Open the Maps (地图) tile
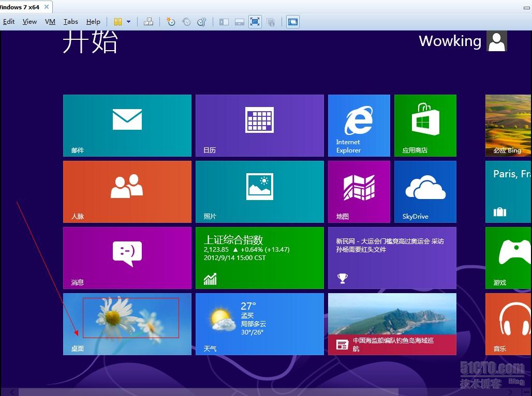The width and height of the screenshot is (532, 396). (359, 192)
